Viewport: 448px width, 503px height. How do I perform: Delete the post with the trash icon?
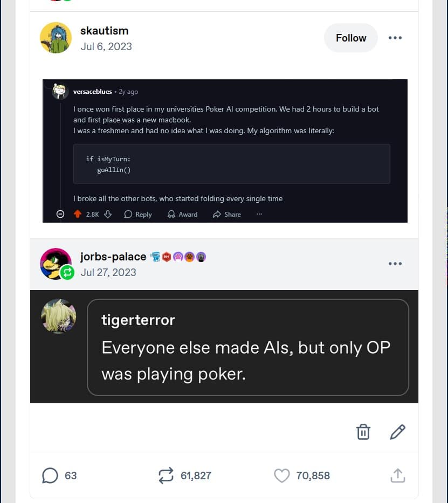(x=363, y=432)
